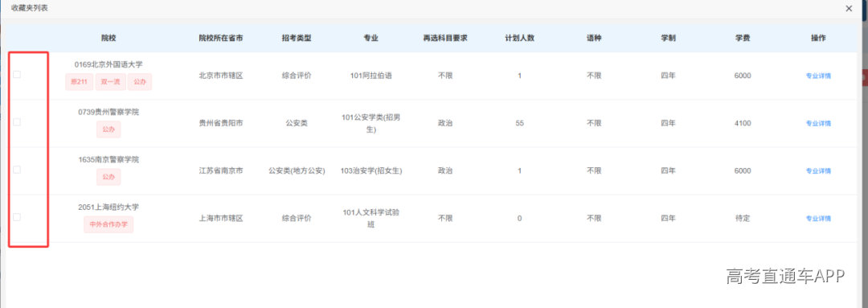
Task: Open 专业详情 for 上海纽约大学
Action: [x=818, y=218]
